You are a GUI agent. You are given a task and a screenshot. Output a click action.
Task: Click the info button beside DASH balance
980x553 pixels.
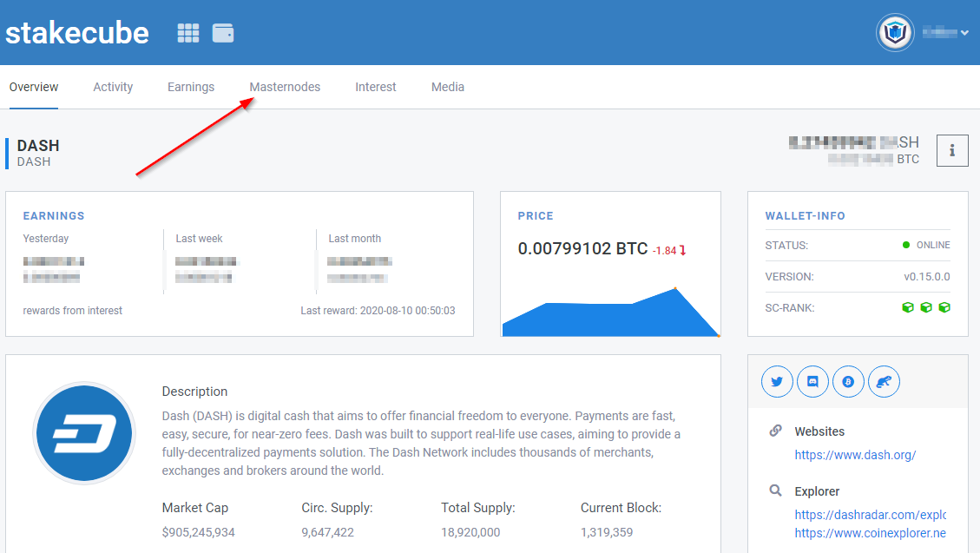coord(952,150)
